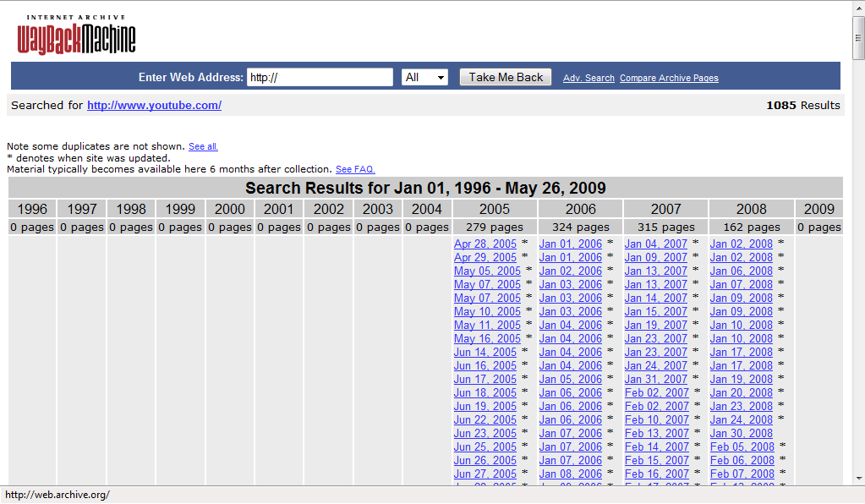Open the Jan 31, 2007 snapshot

(656, 380)
